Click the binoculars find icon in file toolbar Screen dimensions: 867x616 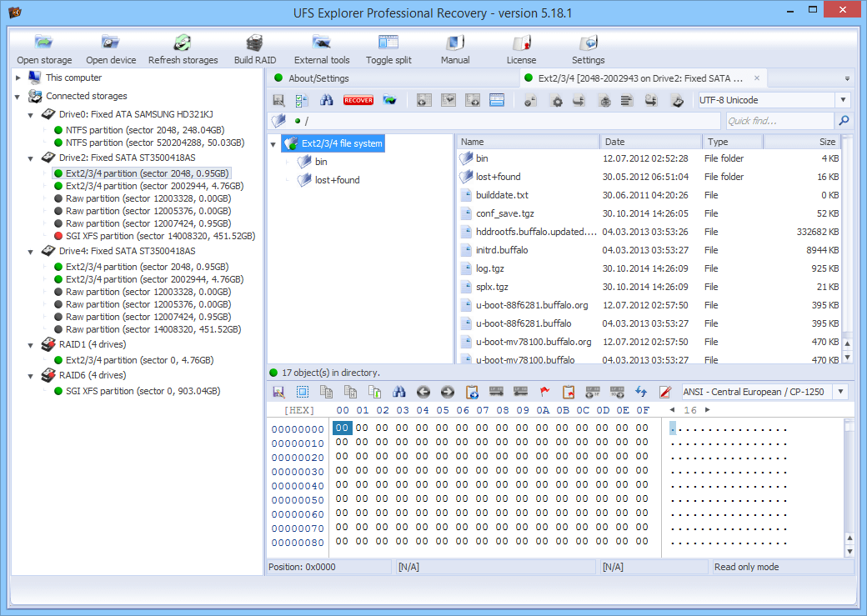pos(328,100)
